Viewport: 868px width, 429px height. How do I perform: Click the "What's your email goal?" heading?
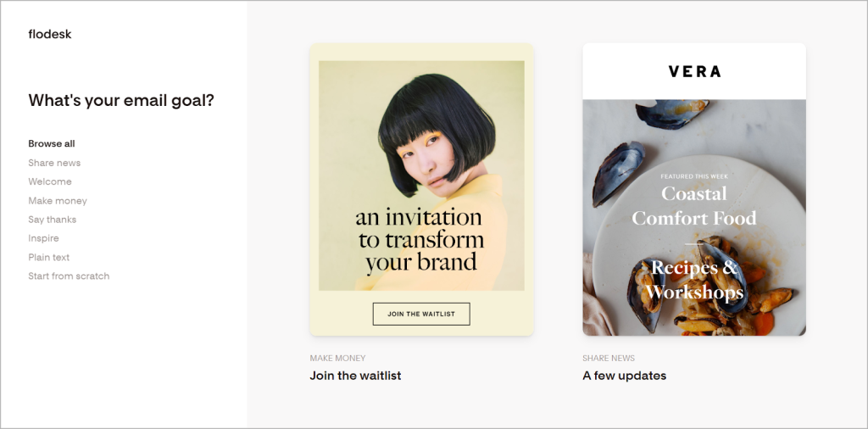click(121, 101)
